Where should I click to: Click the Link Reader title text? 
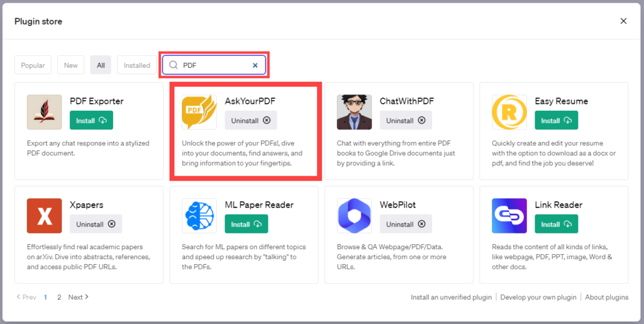[x=558, y=205]
